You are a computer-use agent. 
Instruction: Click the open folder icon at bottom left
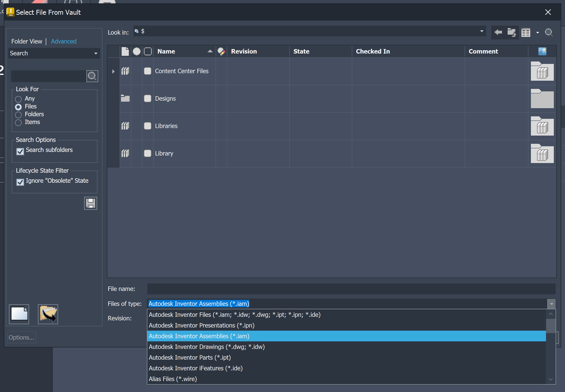coord(48,314)
